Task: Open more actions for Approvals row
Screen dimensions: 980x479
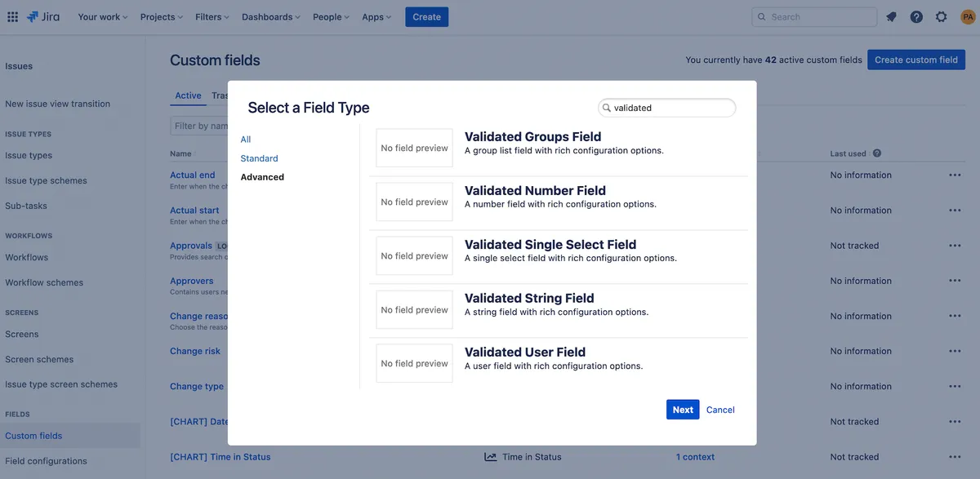Action: pos(955,246)
